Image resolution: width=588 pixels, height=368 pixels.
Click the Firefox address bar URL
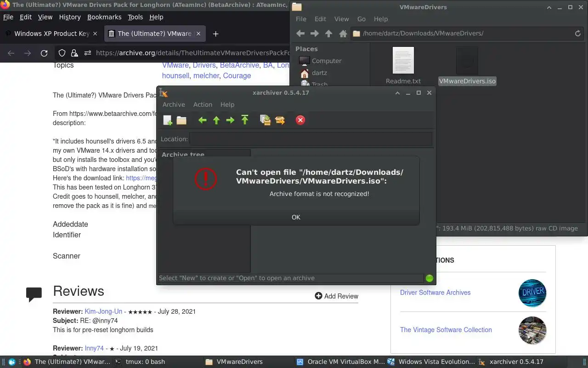pos(193,53)
